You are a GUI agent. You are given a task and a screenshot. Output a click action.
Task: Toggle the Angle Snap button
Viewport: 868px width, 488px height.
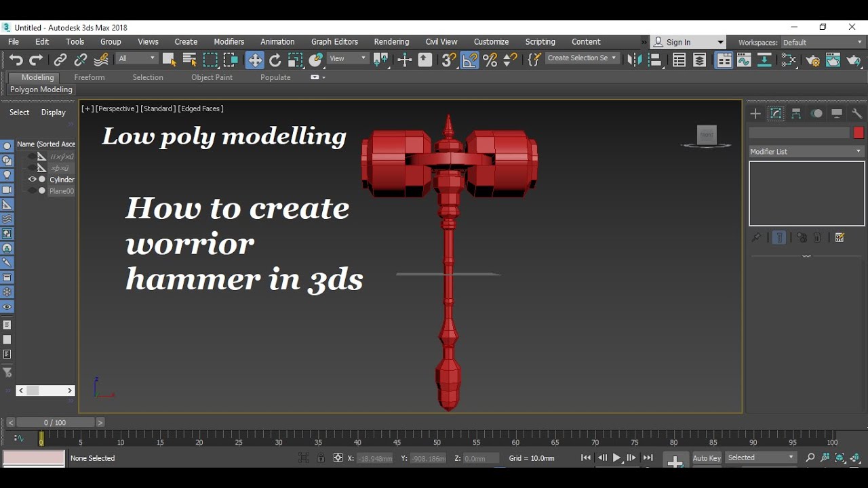tap(470, 60)
